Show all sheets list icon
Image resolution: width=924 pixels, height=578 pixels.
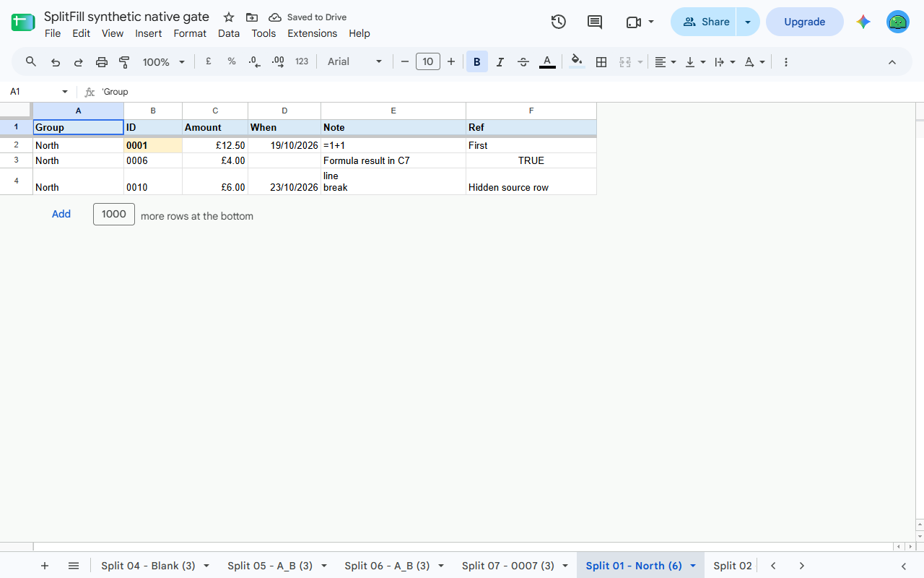click(x=74, y=566)
